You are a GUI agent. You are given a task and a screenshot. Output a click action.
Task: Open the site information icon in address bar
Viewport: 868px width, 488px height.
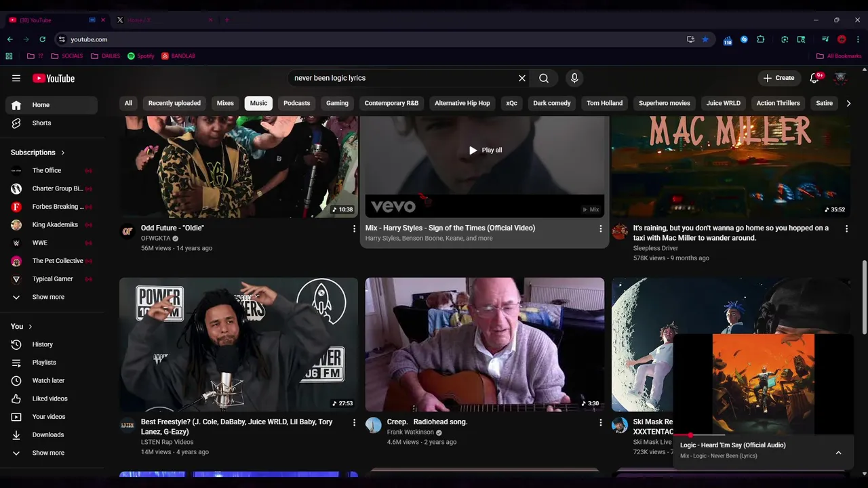pyautogui.click(x=62, y=39)
